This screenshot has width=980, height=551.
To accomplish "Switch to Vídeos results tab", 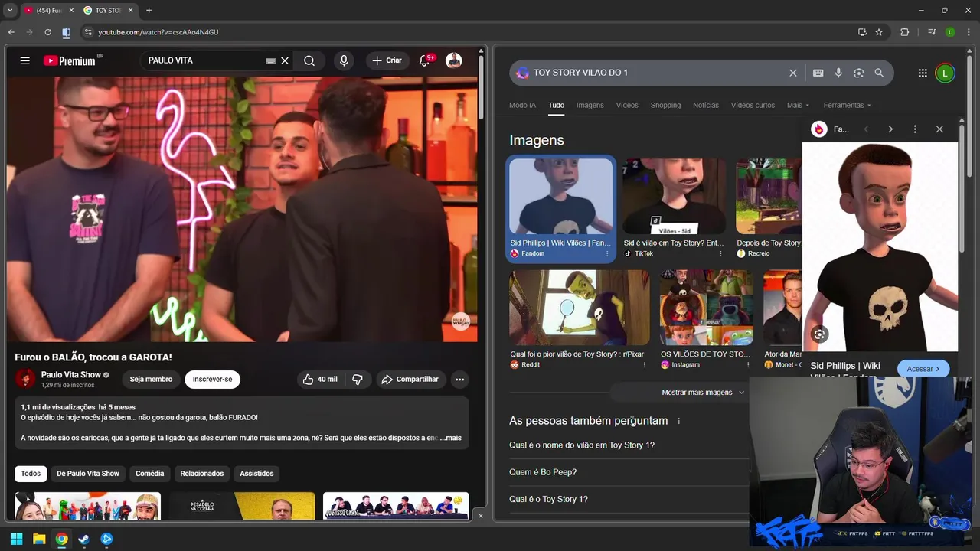I will (627, 105).
